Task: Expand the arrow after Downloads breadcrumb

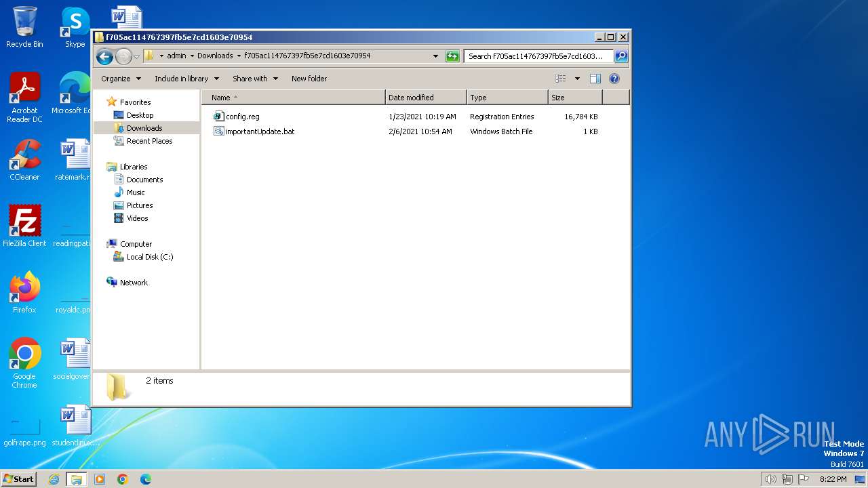Action: pyautogui.click(x=239, y=56)
